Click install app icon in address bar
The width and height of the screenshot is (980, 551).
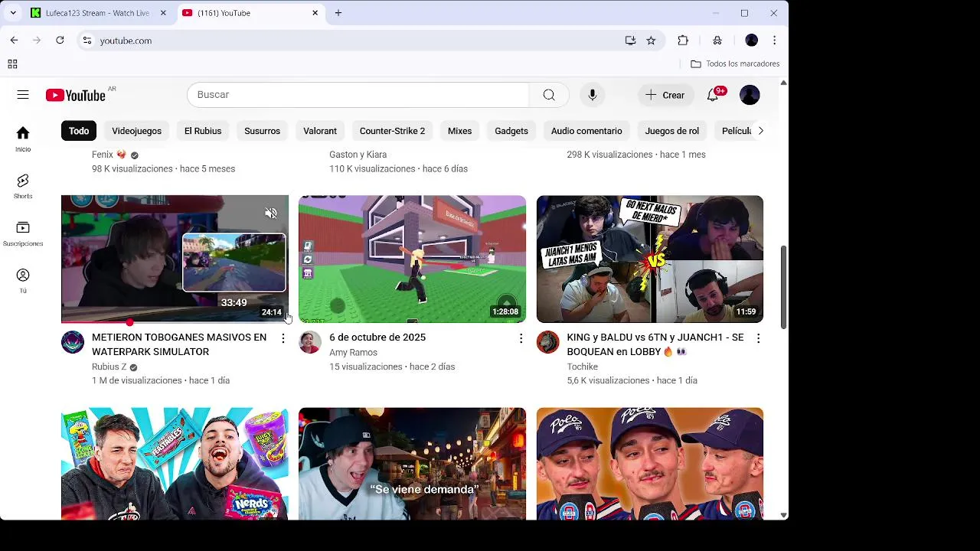[630, 41]
